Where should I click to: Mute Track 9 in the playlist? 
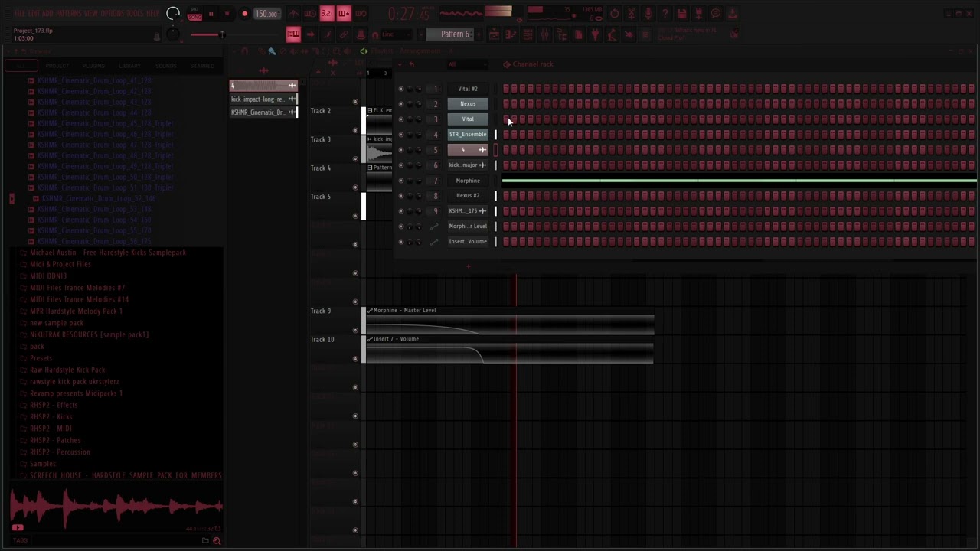(x=355, y=330)
